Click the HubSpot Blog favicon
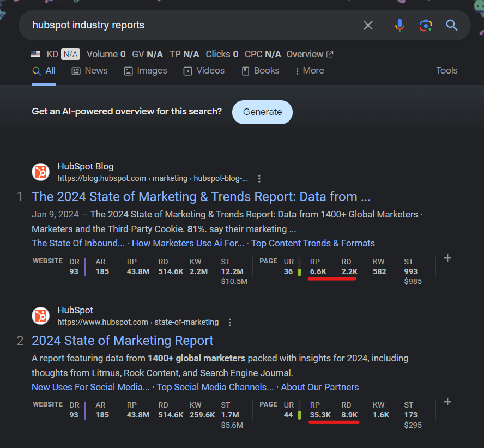The image size is (484, 448). [x=41, y=172]
